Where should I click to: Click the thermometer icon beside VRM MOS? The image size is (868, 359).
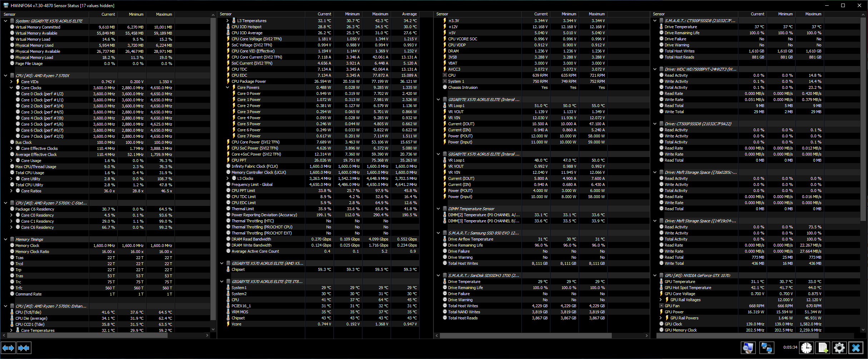tap(228, 312)
